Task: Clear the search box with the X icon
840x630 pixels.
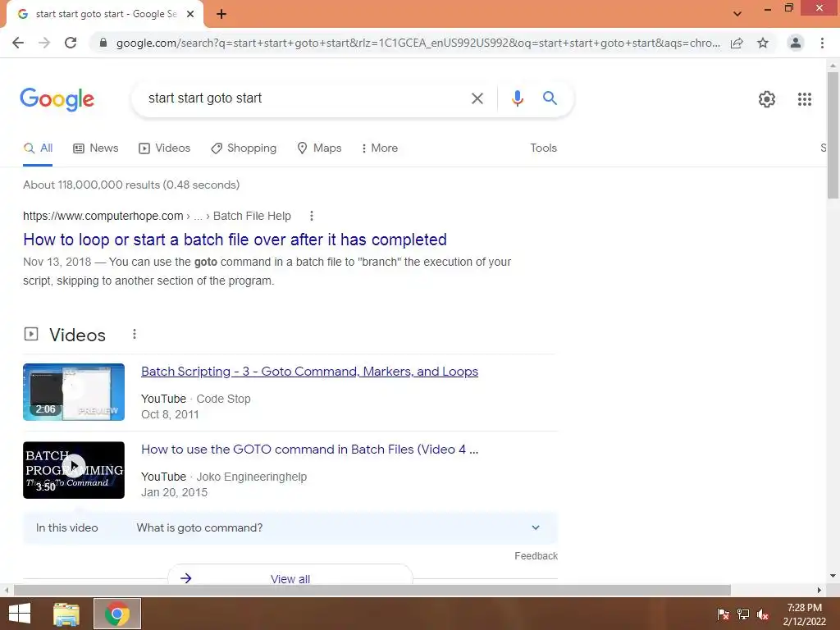Action: click(x=477, y=98)
